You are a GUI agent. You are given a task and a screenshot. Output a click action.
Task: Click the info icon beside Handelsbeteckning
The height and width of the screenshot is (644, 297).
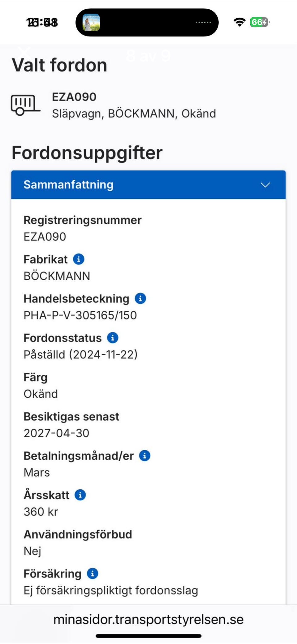point(140,298)
